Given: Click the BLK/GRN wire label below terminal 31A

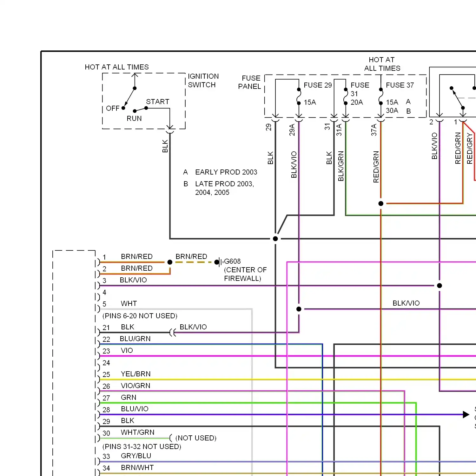Looking at the screenshot, I should pyautogui.click(x=341, y=166).
